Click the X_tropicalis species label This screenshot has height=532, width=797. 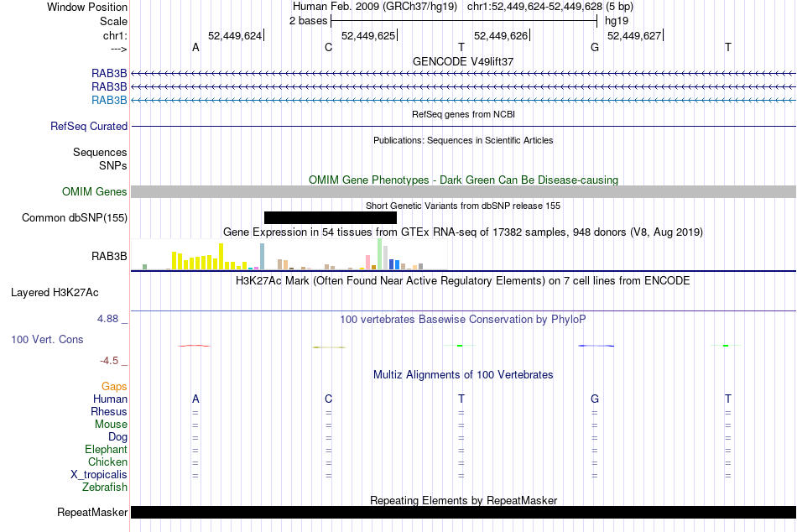(x=99, y=475)
